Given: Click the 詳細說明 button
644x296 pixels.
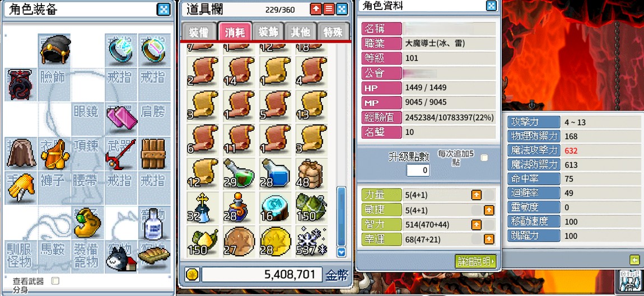Looking at the screenshot, I should coord(476,261).
